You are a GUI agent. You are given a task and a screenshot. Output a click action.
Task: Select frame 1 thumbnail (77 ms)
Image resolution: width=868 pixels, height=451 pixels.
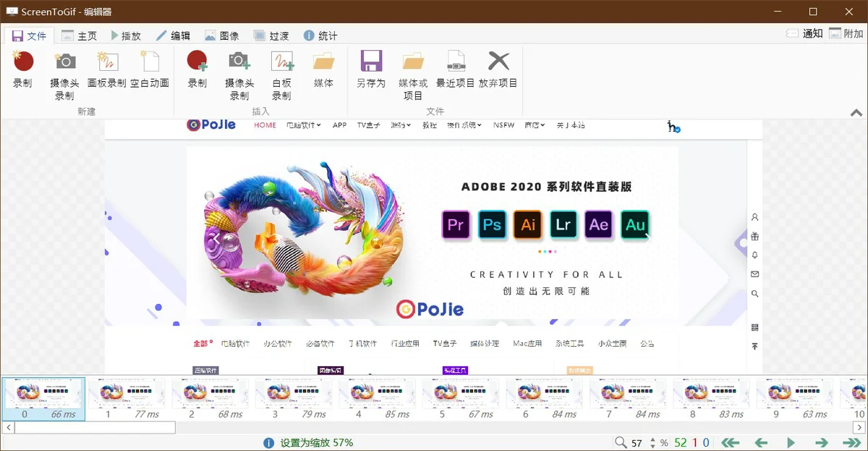pos(127,399)
